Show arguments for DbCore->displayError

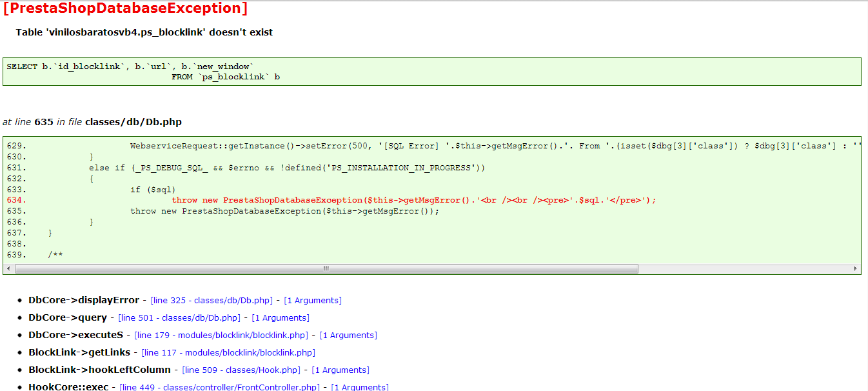[313, 301]
